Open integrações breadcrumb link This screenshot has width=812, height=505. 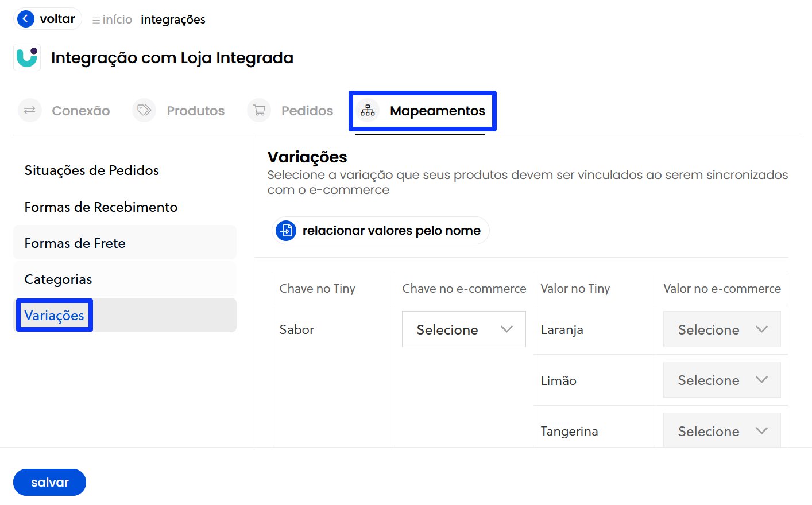[173, 20]
